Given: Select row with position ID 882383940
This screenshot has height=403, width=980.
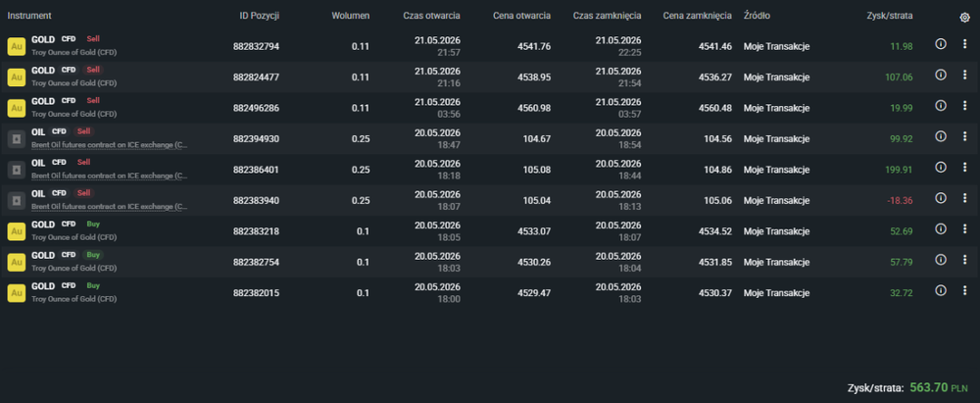Looking at the screenshot, I should pos(490,200).
